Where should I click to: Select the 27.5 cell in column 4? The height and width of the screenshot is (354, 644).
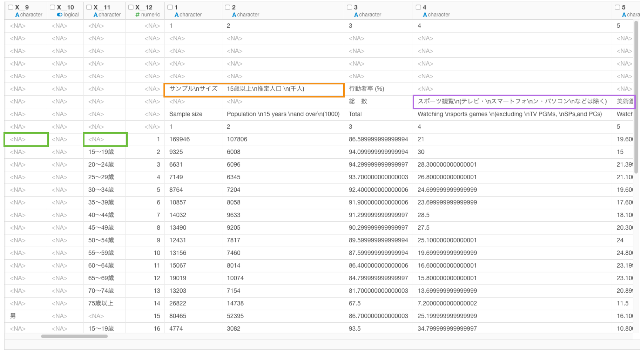pos(512,227)
